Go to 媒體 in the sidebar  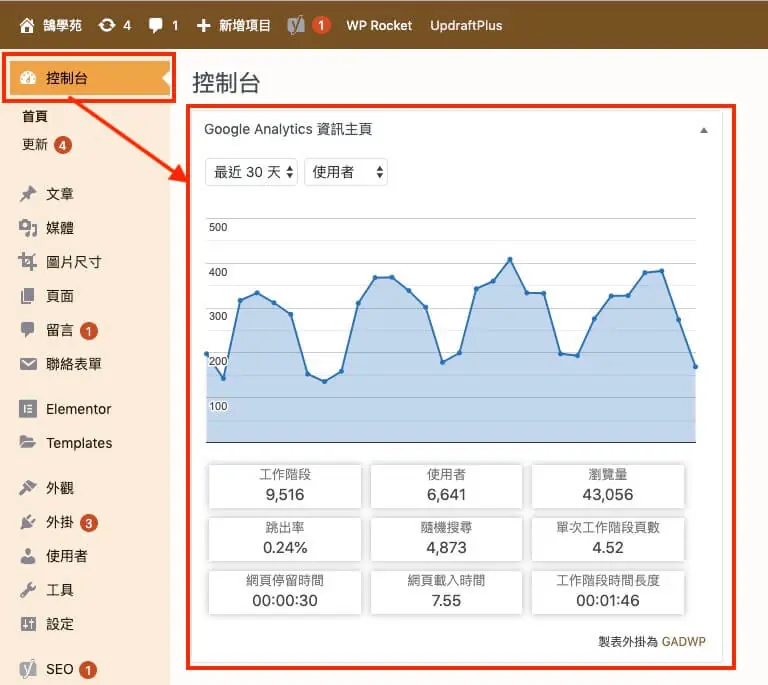60,228
